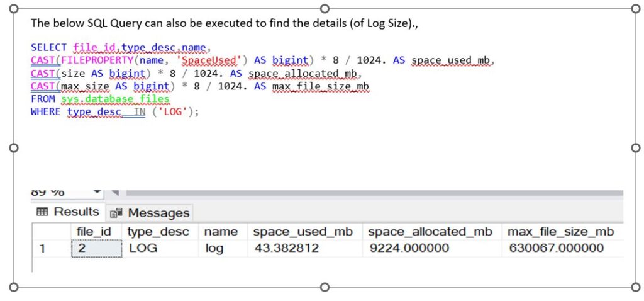Open the 89 % zoom dropdown

[97, 191]
